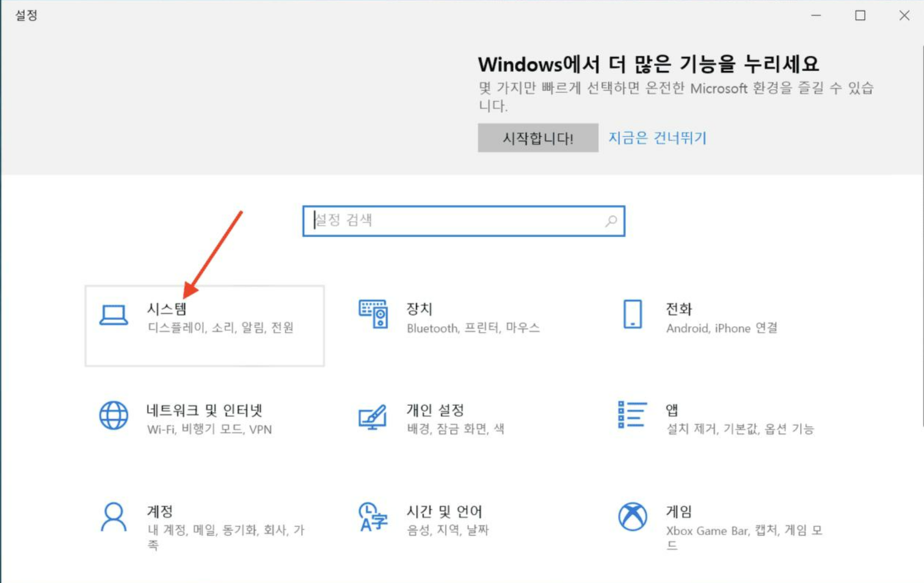Open the 계정 person icon
Image resolution: width=924 pixels, height=583 pixels.
pos(114,516)
